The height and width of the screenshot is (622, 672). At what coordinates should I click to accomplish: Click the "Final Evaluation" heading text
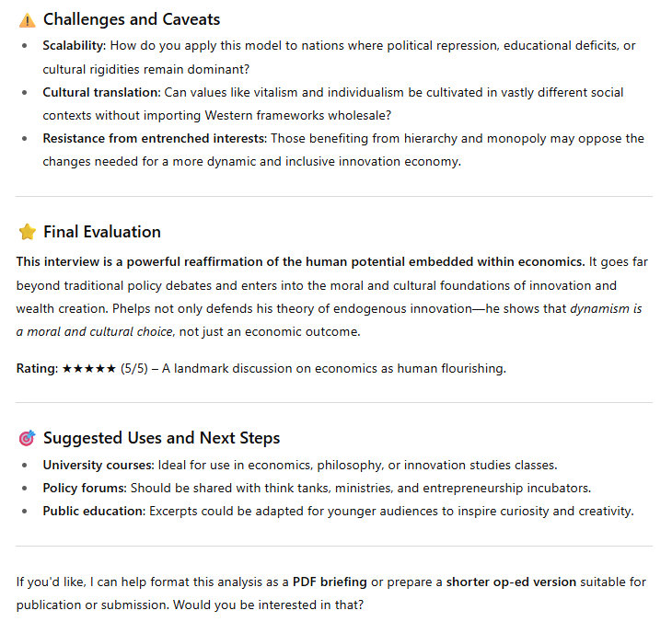pos(102,232)
